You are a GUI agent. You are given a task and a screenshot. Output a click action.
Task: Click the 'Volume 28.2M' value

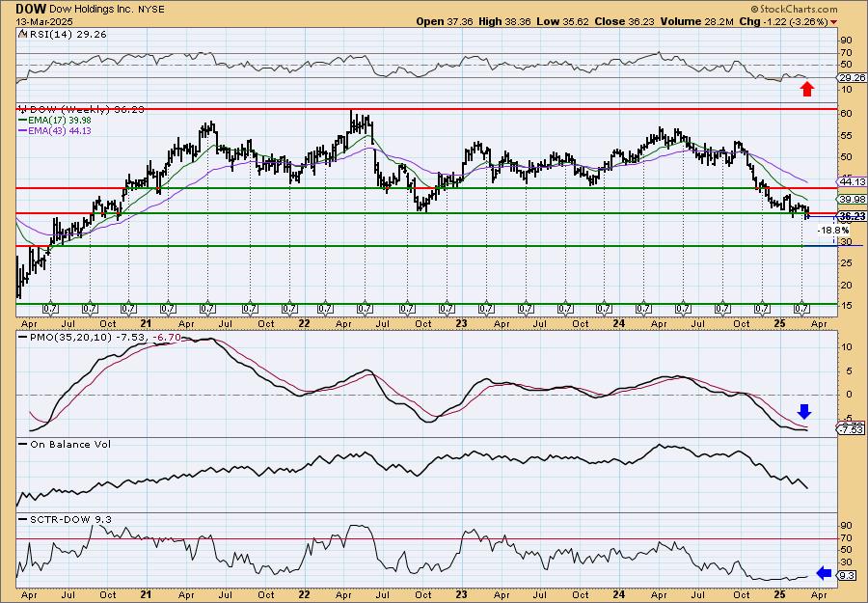696,21
